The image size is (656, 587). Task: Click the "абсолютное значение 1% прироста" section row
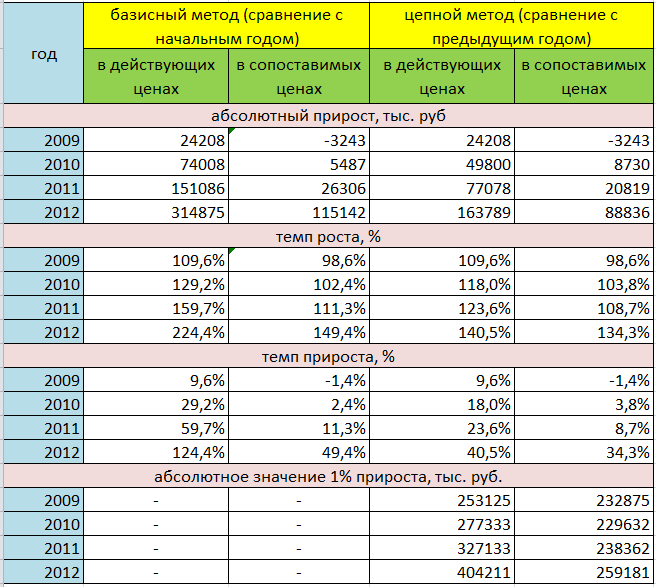tap(328, 476)
